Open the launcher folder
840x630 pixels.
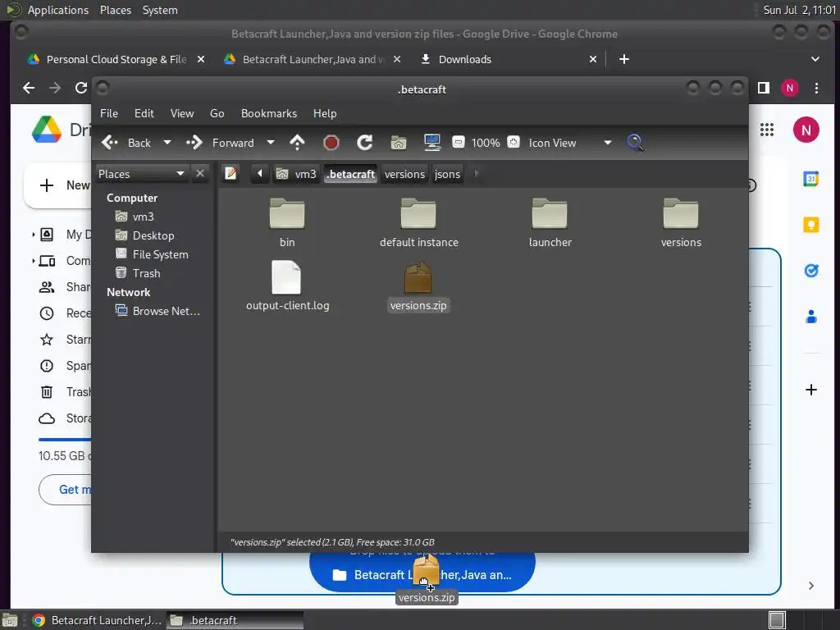pyautogui.click(x=550, y=223)
